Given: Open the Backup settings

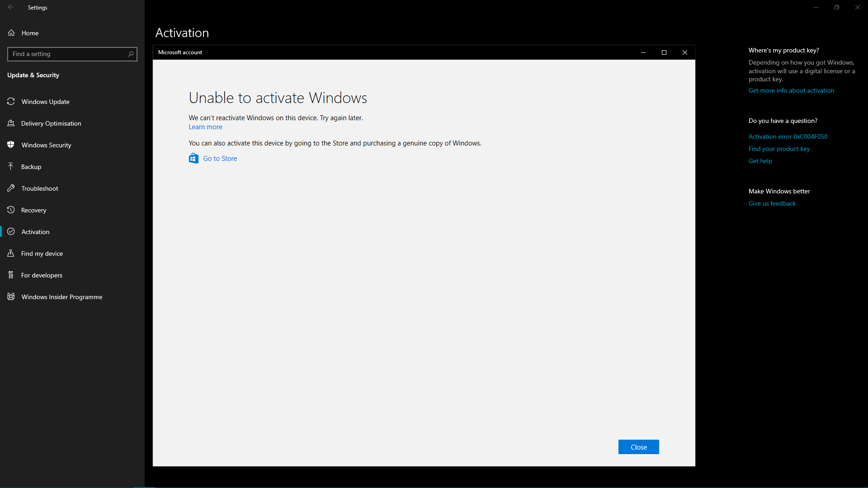Looking at the screenshot, I should 72,167.
